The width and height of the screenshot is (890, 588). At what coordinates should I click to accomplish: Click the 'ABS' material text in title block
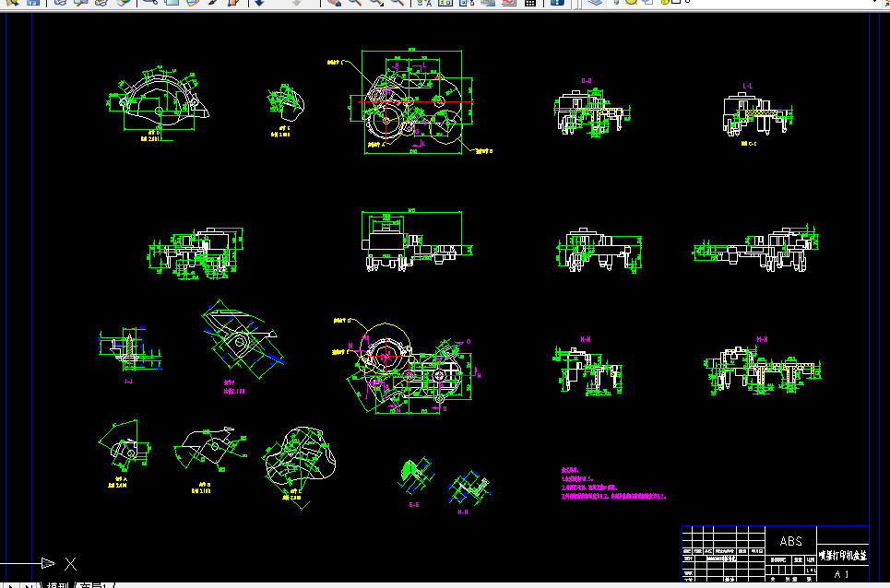coord(790,542)
